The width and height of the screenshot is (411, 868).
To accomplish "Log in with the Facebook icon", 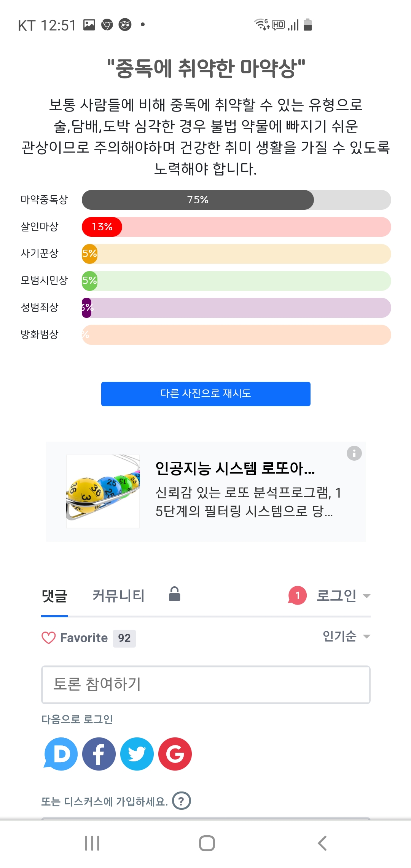I will click(99, 754).
